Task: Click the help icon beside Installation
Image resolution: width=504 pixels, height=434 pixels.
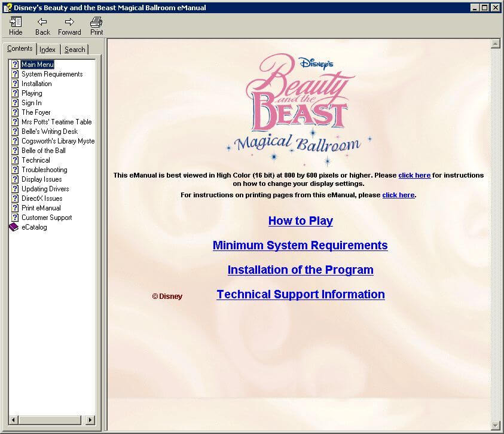Action: click(x=15, y=84)
